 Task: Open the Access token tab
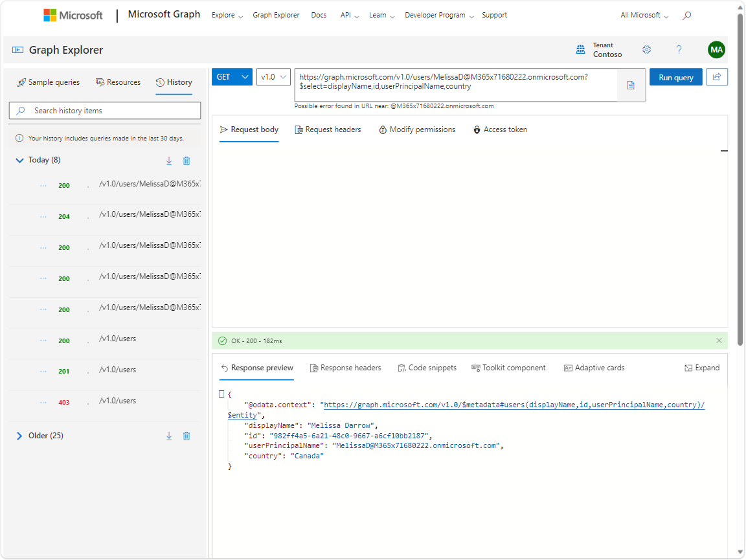point(500,129)
